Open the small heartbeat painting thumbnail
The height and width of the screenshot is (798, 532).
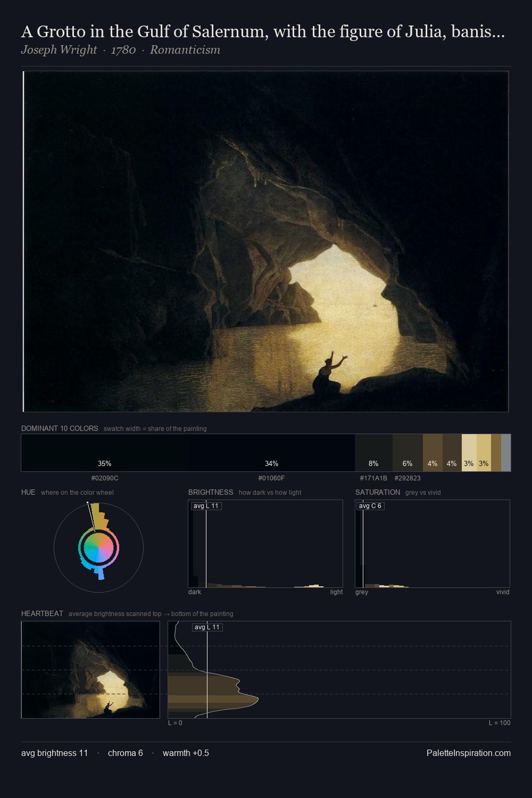click(90, 670)
